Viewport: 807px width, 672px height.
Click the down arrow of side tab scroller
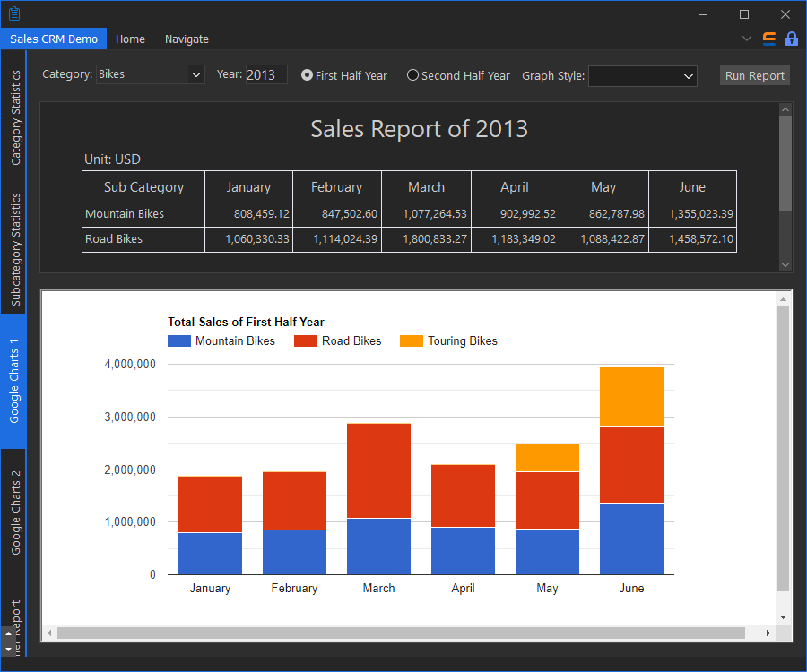tap(8, 649)
